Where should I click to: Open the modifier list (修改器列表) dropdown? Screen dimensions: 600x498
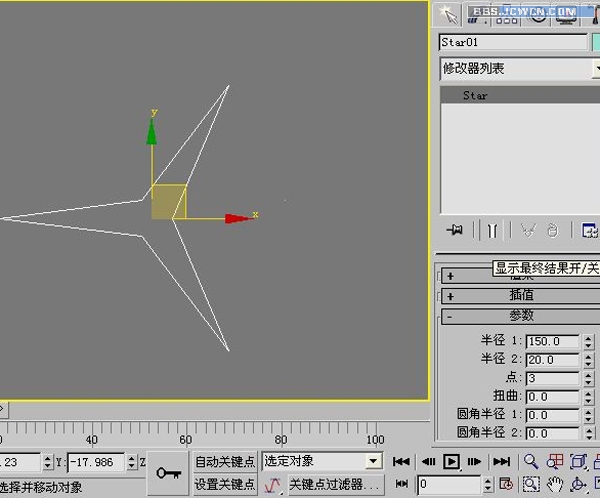tap(515, 69)
